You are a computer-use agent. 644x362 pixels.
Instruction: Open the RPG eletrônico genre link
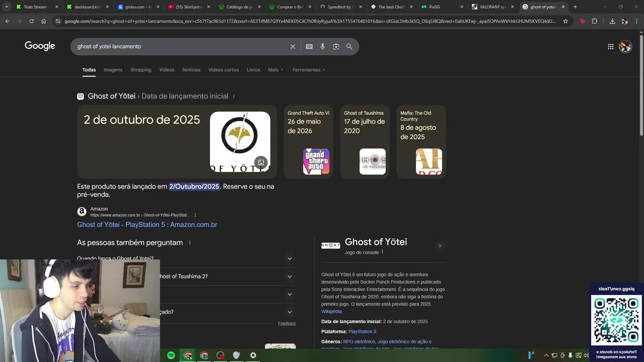click(x=359, y=341)
